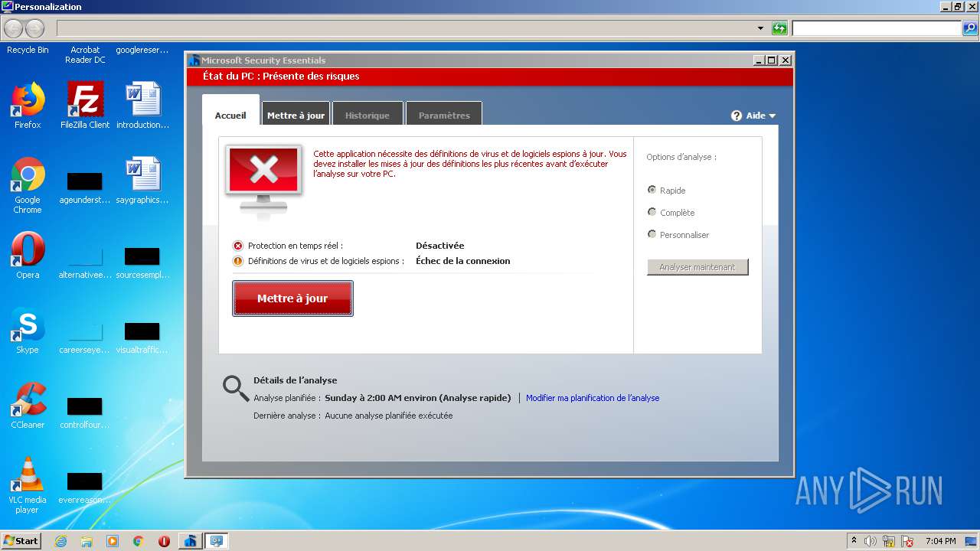Click the Échec de la connexion status
Screen dimensions: 980x551
click(x=462, y=261)
